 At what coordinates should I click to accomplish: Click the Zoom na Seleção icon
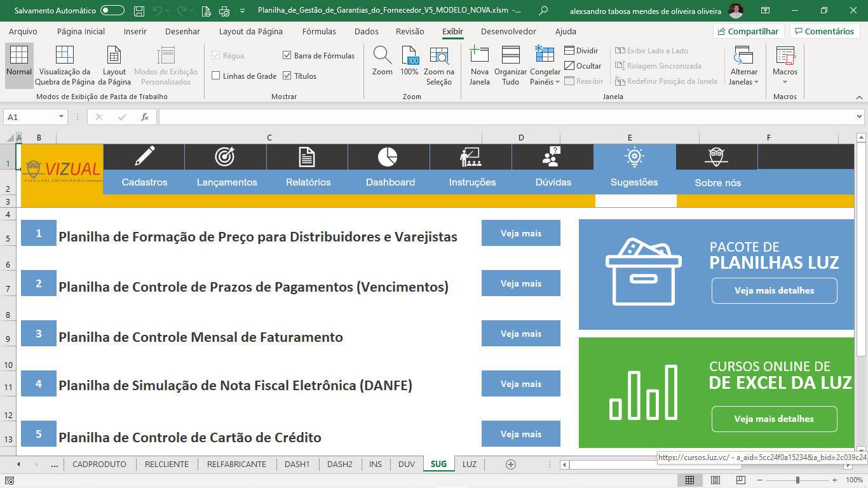coord(438,57)
